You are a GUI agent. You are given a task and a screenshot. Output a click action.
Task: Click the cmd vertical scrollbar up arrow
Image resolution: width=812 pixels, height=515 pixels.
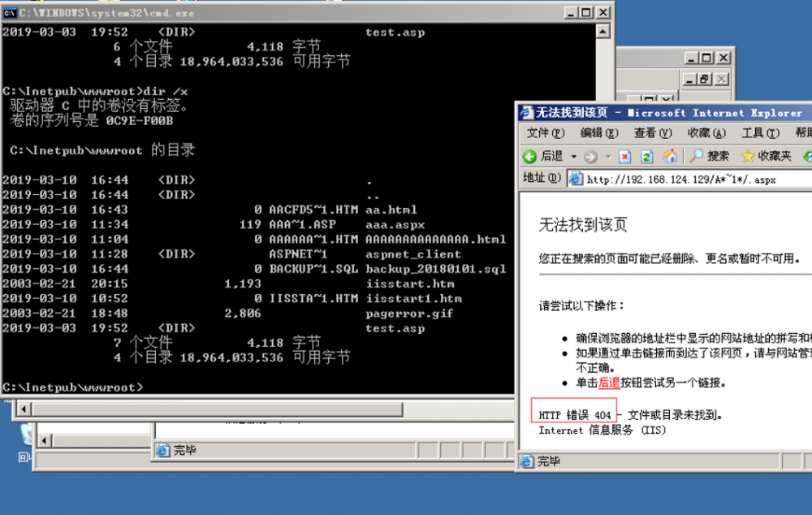603,32
